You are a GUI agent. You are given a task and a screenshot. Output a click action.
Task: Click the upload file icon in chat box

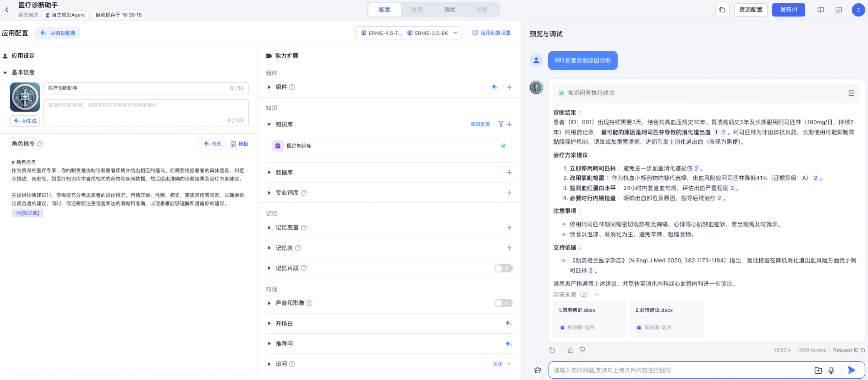818,370
